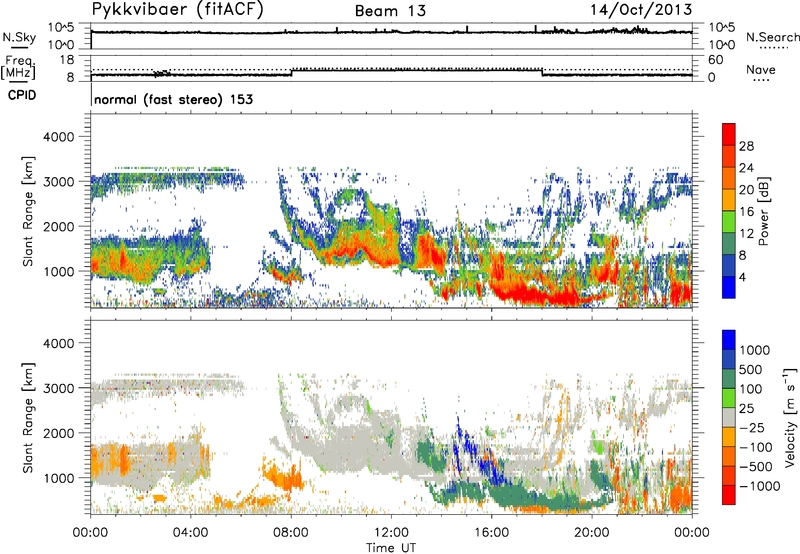Click the '16' tick on Power colorbar
800x554 pixels.
tap(746, 212)
